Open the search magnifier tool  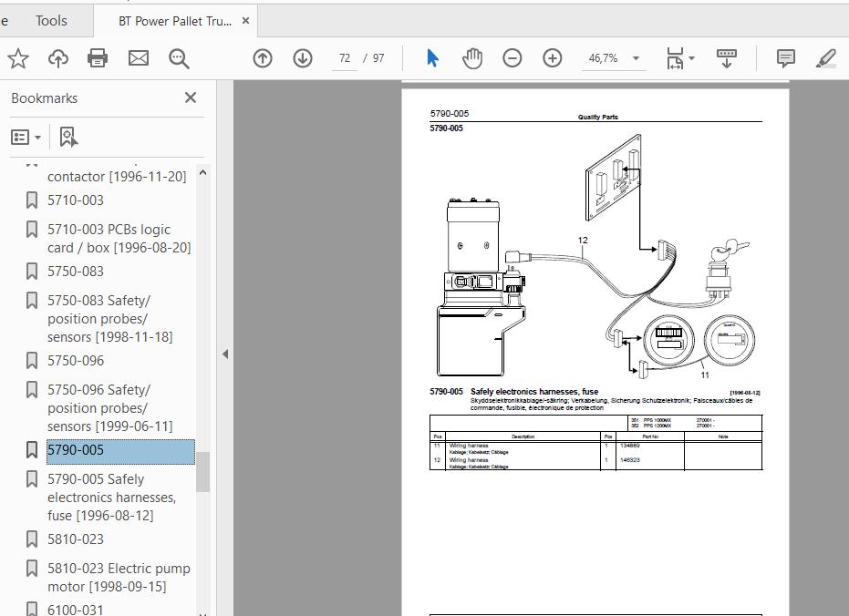179,58
